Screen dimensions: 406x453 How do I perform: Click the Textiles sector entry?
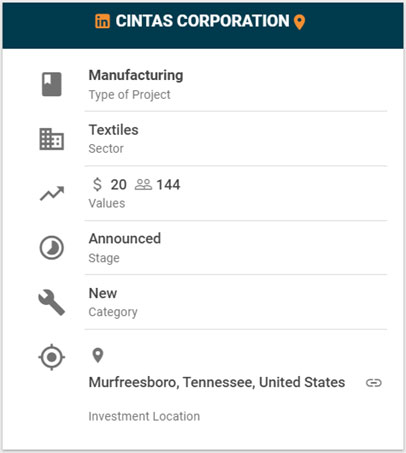coord(113,130)
